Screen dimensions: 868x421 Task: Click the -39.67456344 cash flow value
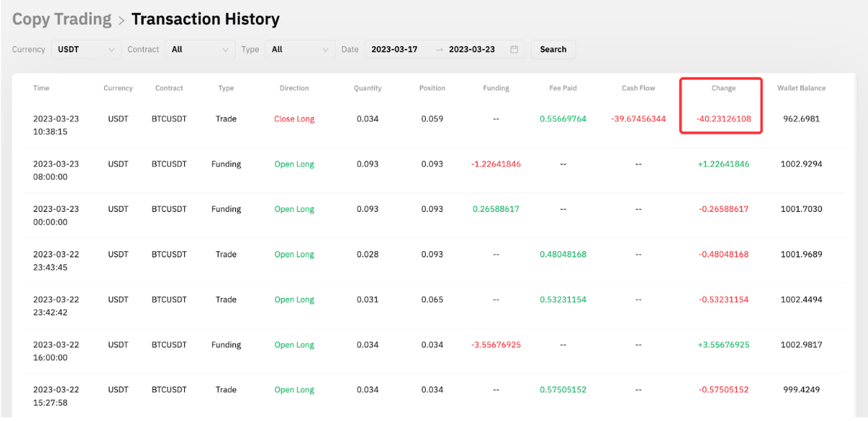(x=638, y=119)
